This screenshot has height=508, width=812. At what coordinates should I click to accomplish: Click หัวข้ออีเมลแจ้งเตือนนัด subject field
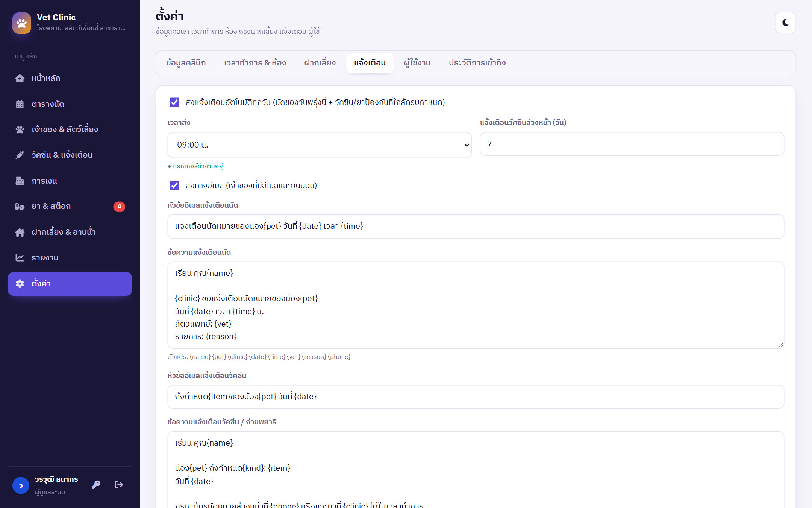tap(476, 227)
